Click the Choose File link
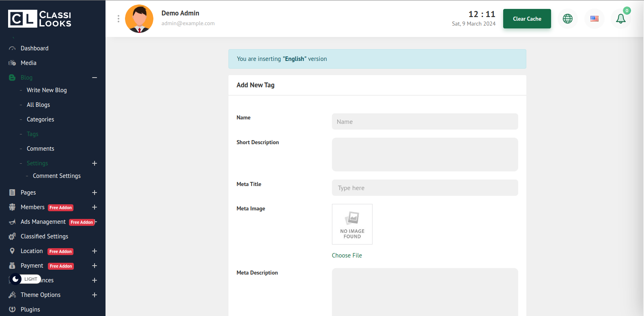The height and width of the screenshot is (316, 644). [x=347, y=255]
